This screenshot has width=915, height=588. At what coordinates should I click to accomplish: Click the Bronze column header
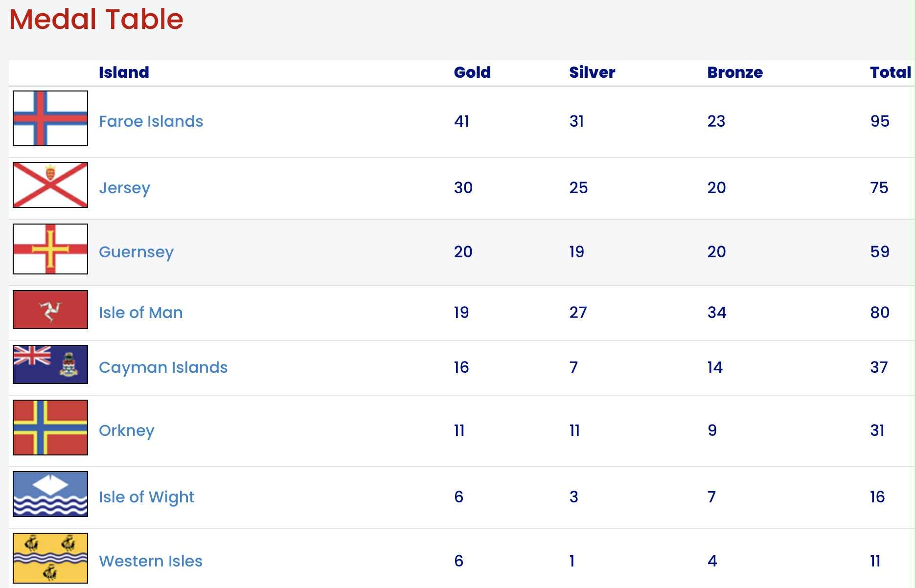(x=735, y=72)
